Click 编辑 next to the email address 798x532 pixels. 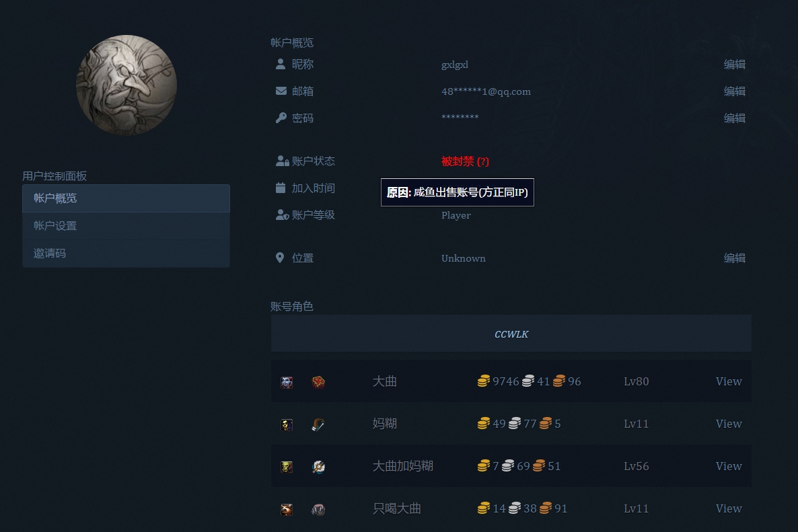tap(735, 91)
